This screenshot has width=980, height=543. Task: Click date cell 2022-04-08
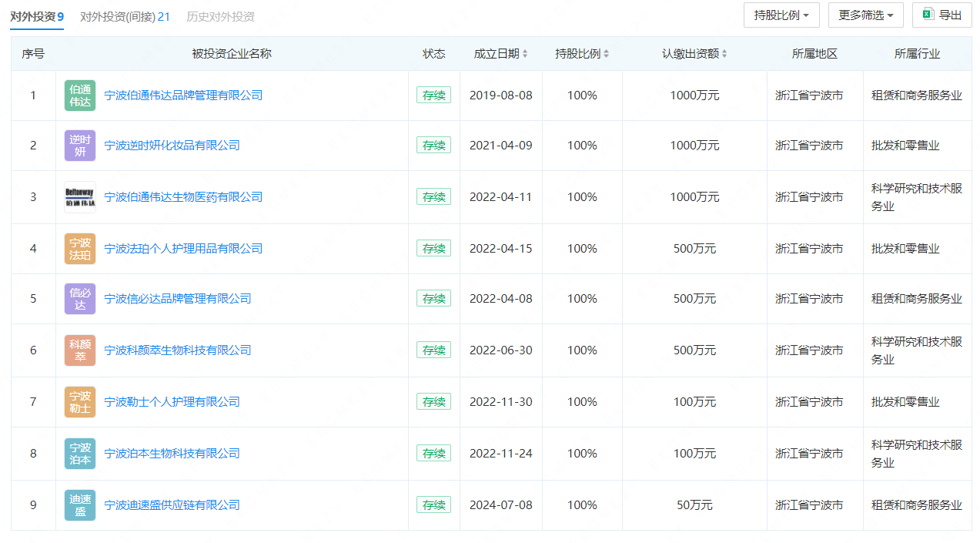click(x=501, y=299)
